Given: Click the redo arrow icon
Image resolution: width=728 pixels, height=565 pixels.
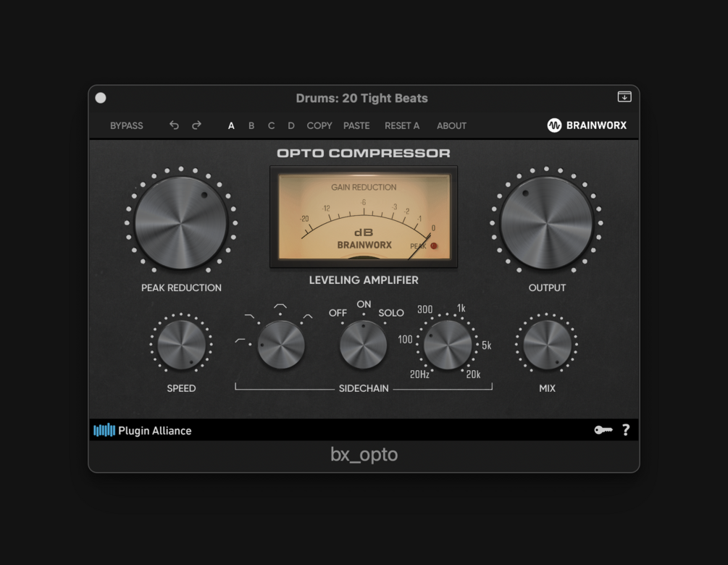Looking at the screenshot, I should tap(197, 125).
